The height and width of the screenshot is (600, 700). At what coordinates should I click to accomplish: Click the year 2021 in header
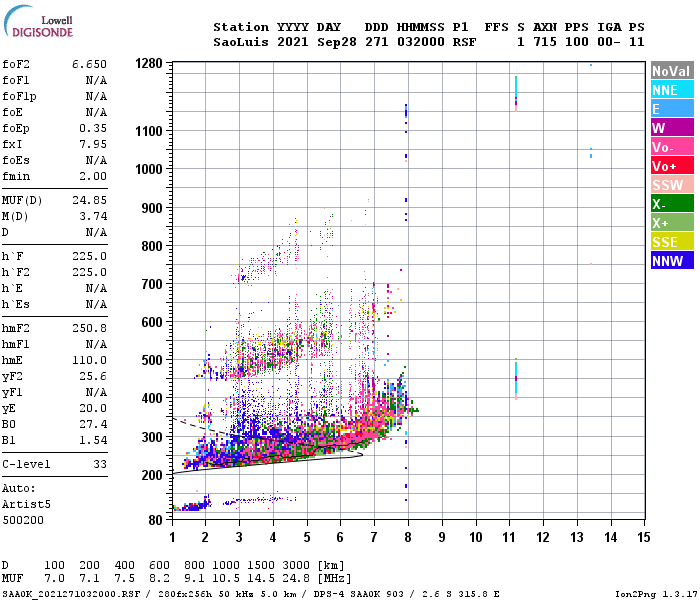(293, 42)
